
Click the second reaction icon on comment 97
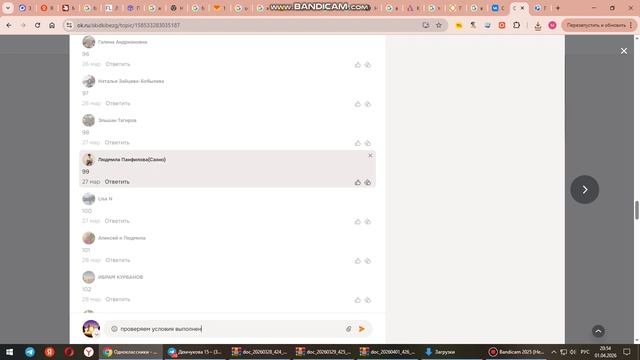[x=368, y=104]
